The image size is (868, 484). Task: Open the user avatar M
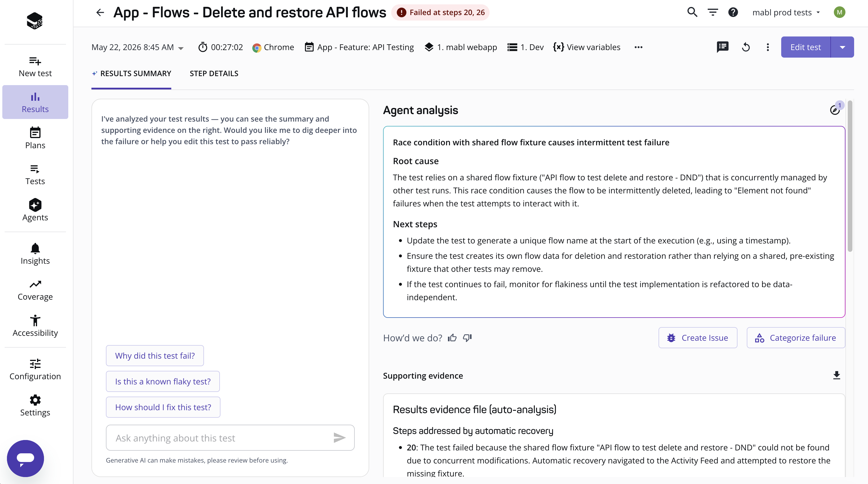pyautogui.click(x=839, y=12)
